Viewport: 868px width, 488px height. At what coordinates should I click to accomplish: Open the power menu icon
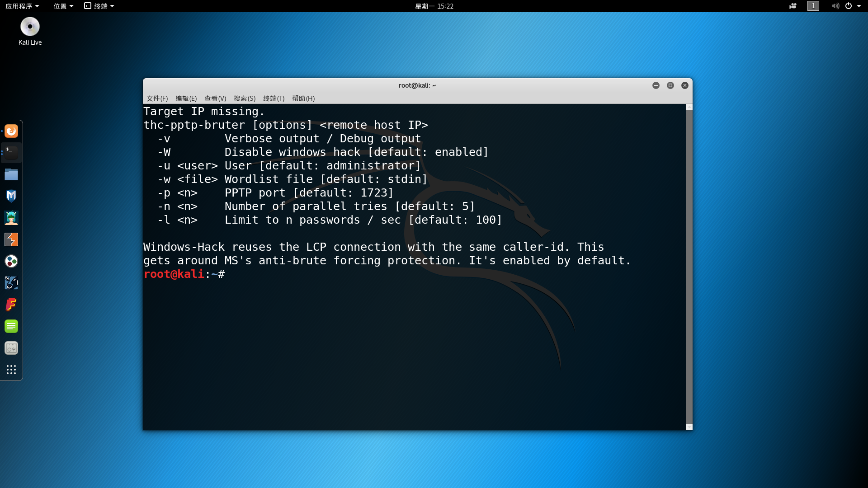(849, 6)
